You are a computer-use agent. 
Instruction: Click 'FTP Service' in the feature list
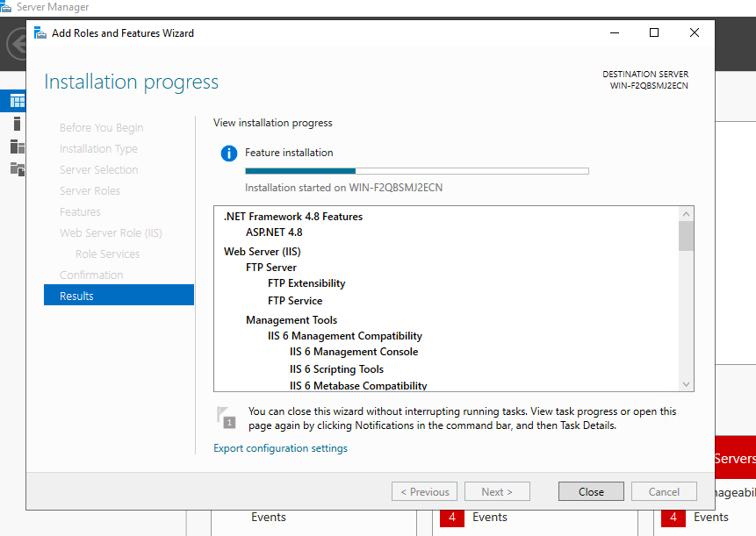click(295, 301)
